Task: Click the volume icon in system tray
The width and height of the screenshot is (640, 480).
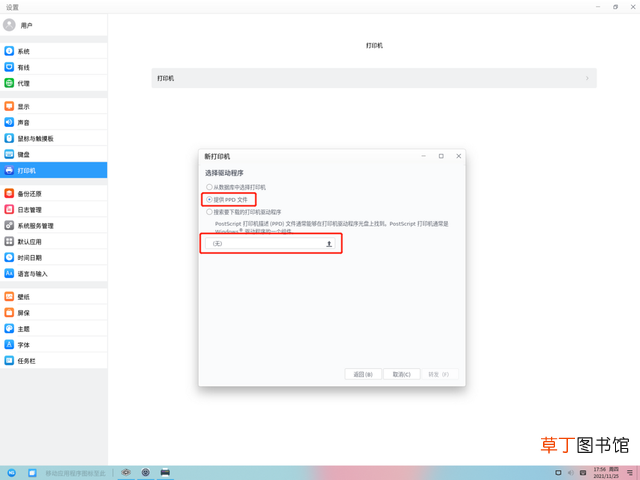Action: click(570, 473)
